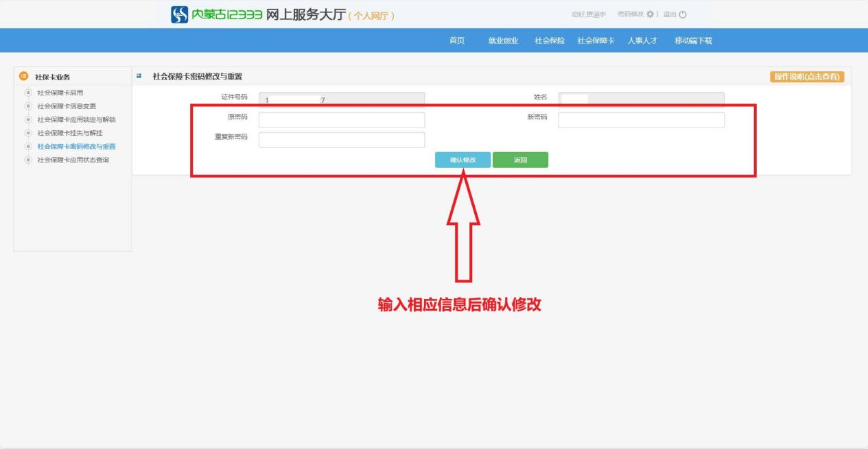Focus the 原密码 input field

[x=342, y=120]
